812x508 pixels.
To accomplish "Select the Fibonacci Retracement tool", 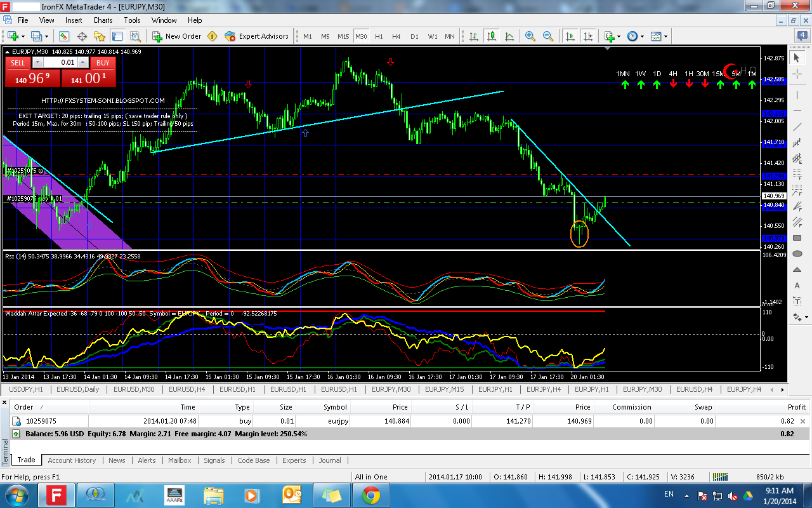I will 797,176.
